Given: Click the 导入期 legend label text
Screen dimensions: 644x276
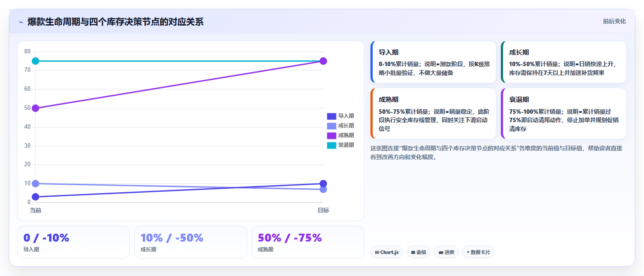Looking at the screenshot, I should pyautogui.click(x=346, y=116).
